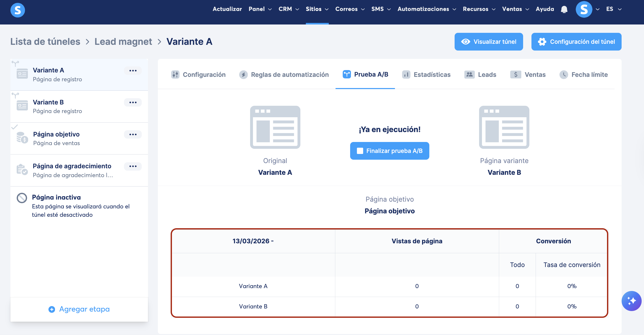Open Página objetivo three-dots options menu
This screenshot has width=644, height=335.
tap(133, 134)
